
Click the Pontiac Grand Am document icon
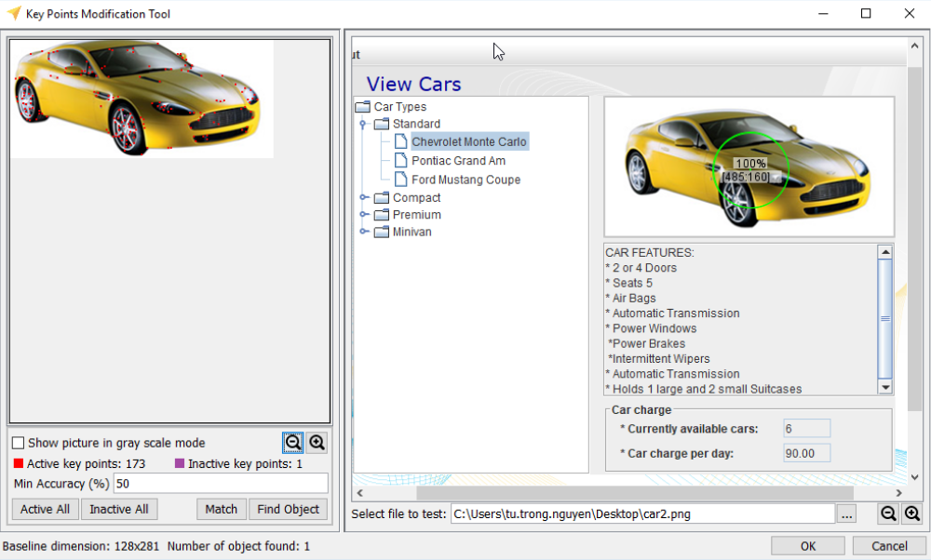(x=401, y=160)
